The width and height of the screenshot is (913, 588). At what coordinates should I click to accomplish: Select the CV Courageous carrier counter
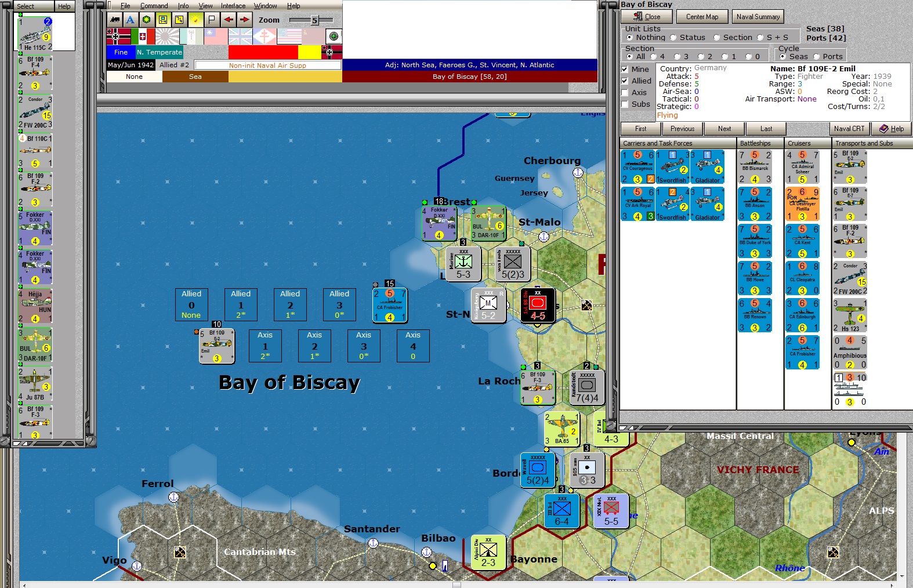pos(638,167)
